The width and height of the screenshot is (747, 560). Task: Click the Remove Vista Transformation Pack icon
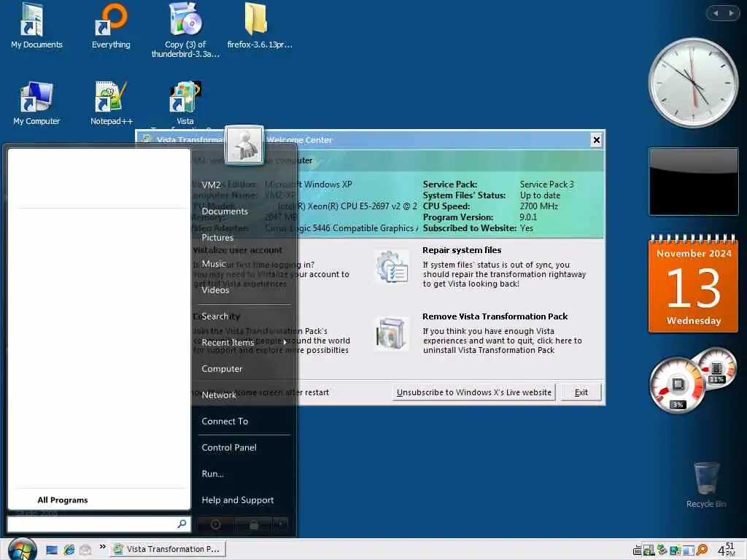tap(392, 334)
